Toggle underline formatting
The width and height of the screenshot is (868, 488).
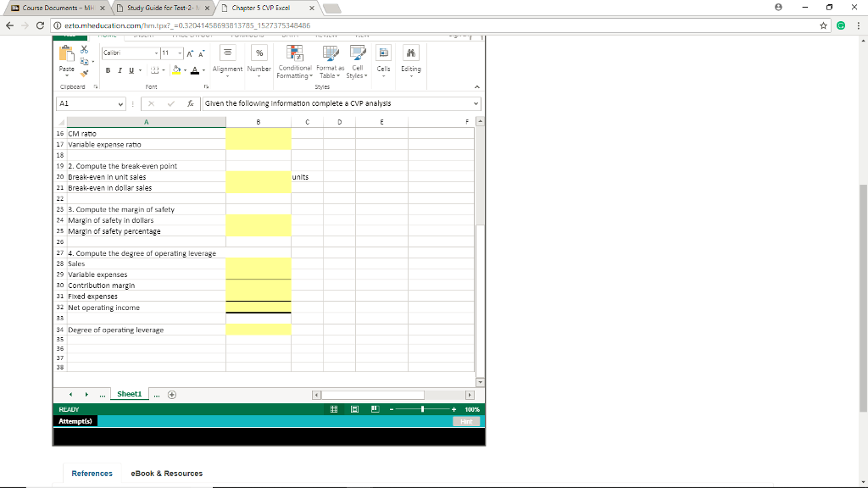(130, 70)
